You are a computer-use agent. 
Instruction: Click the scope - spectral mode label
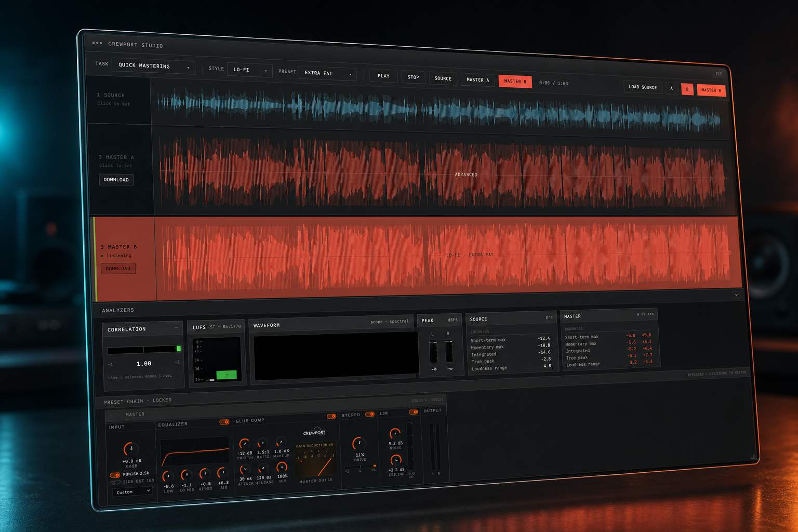389,322
